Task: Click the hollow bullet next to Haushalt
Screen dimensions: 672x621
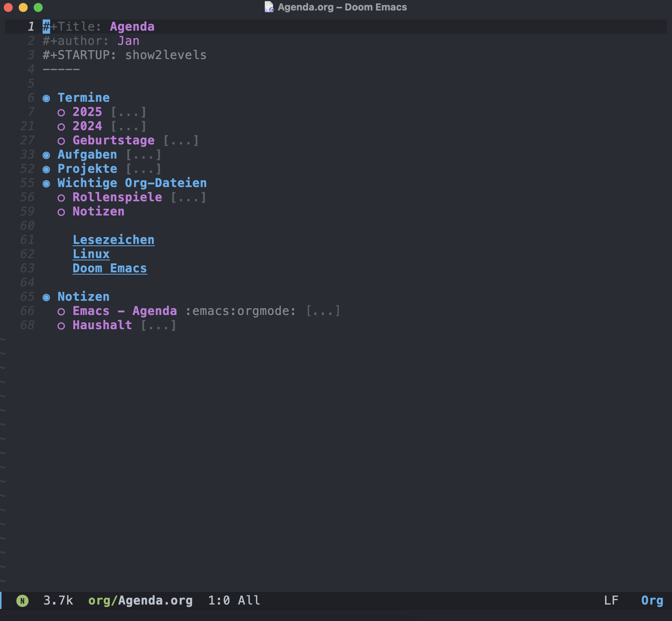Action: click(61, 326)
